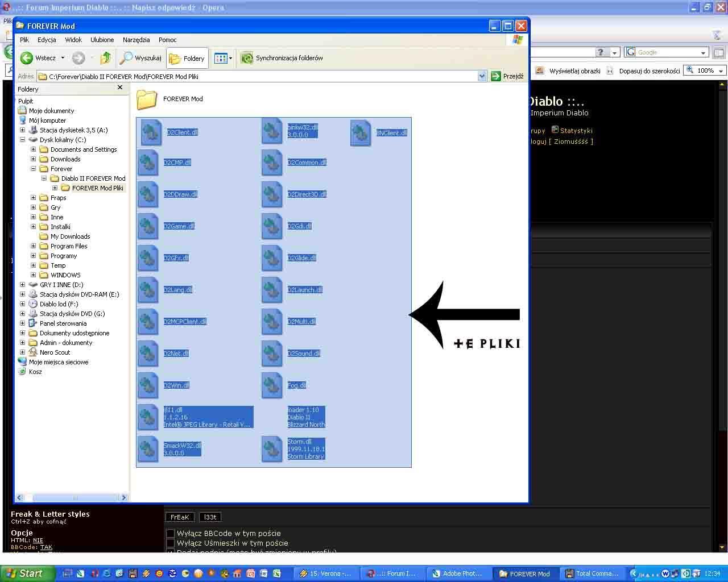Click the Przejdź go button
The height and width of the screenshot is (582, 728).
tap(507, 76)
